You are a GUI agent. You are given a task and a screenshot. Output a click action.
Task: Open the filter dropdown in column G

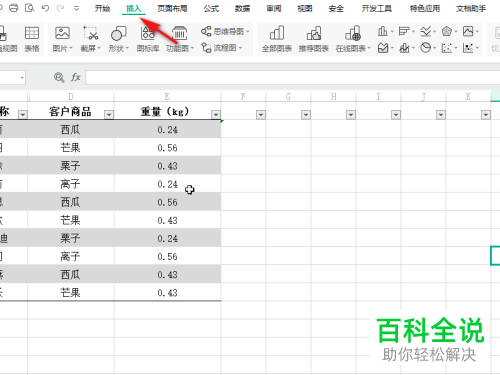coord(306,115)
